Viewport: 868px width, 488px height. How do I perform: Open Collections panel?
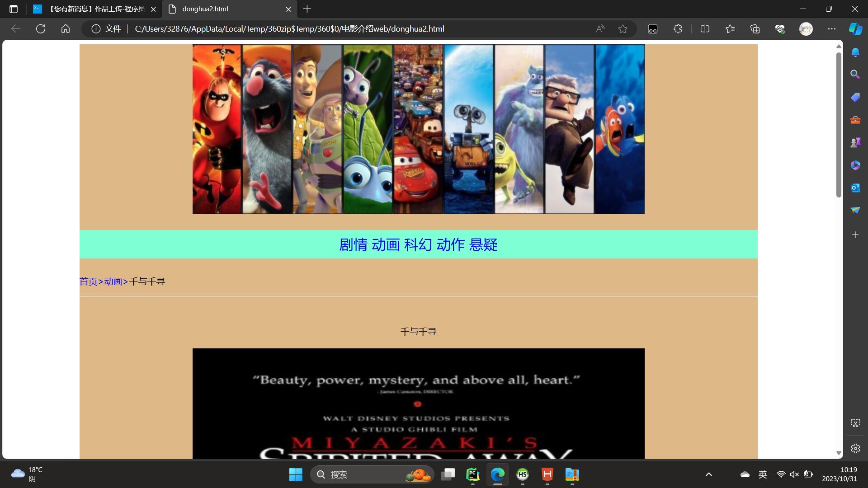(755, 29)
